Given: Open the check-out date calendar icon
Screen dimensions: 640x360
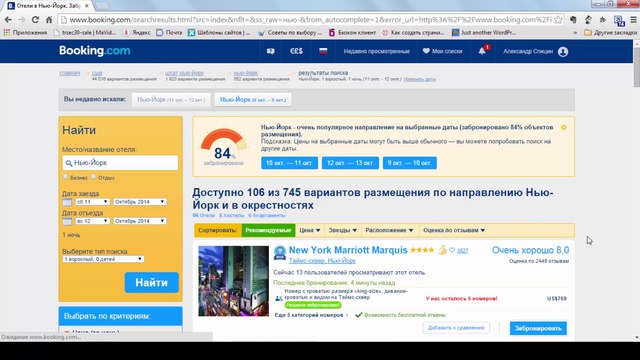Looking at the screenshot, I should 67,221.
